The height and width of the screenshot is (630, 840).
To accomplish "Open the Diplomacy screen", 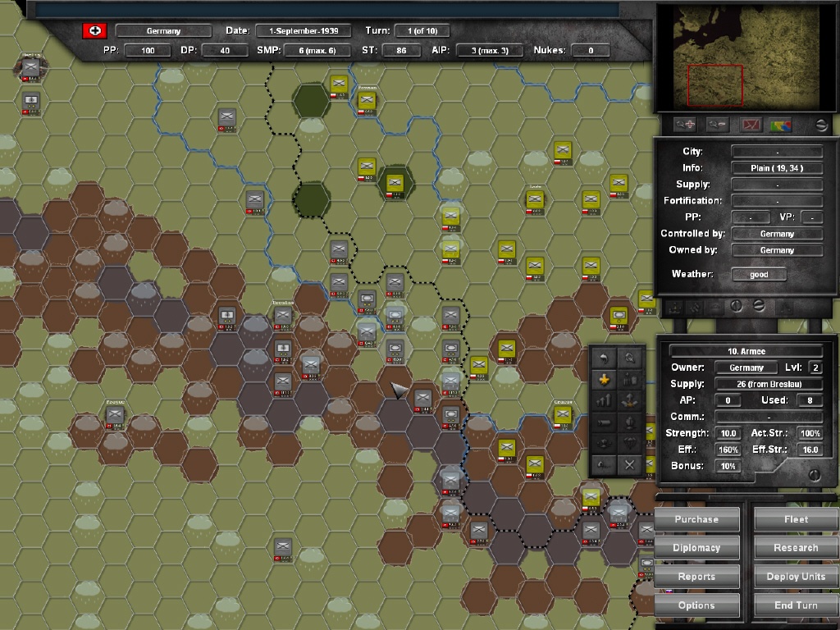I will pyautogui.click(x=696, y=547).
